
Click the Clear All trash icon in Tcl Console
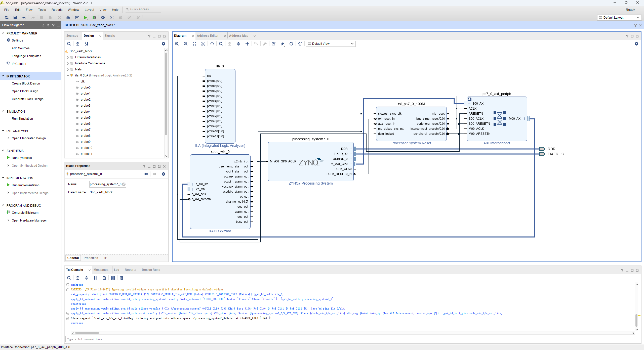pos(122,278)
